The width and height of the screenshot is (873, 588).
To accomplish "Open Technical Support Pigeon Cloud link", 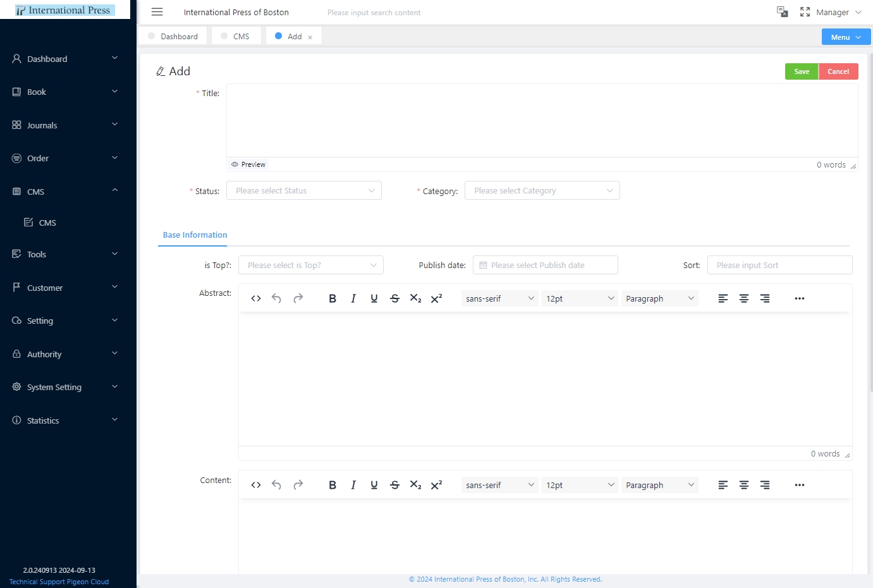I will 59,582.
